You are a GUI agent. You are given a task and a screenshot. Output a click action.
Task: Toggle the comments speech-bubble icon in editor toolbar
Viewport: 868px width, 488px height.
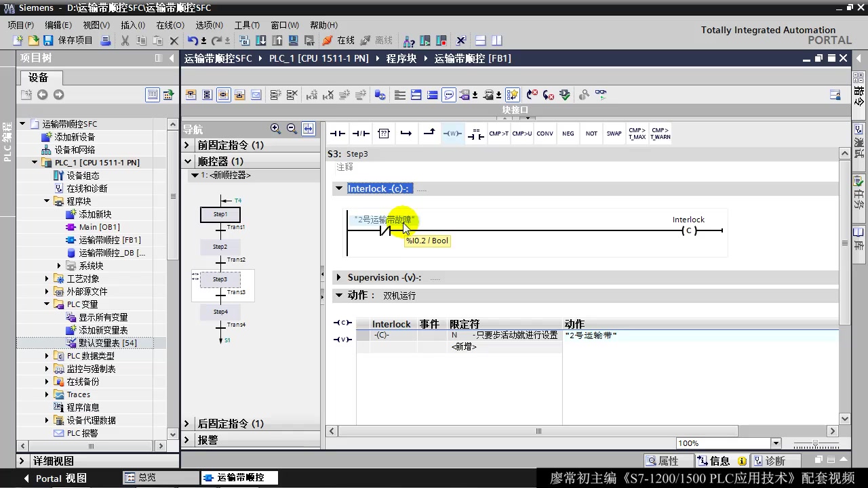coord(449,95)
